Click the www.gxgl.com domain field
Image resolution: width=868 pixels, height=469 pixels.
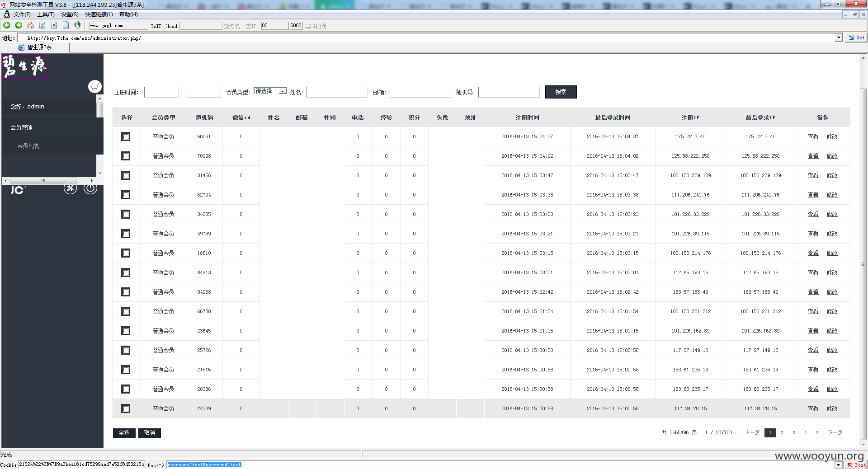point(118,26)
